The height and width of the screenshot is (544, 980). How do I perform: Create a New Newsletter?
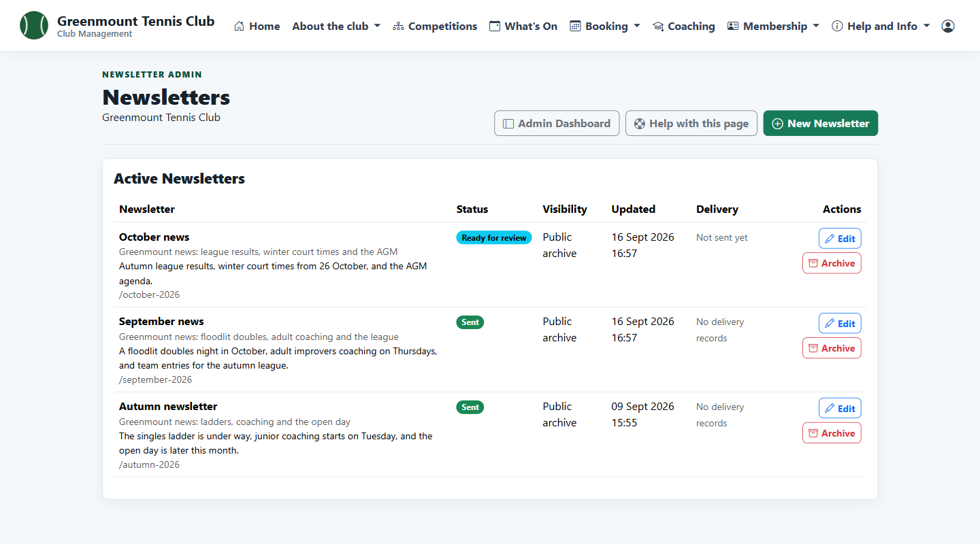click(821, 124)
